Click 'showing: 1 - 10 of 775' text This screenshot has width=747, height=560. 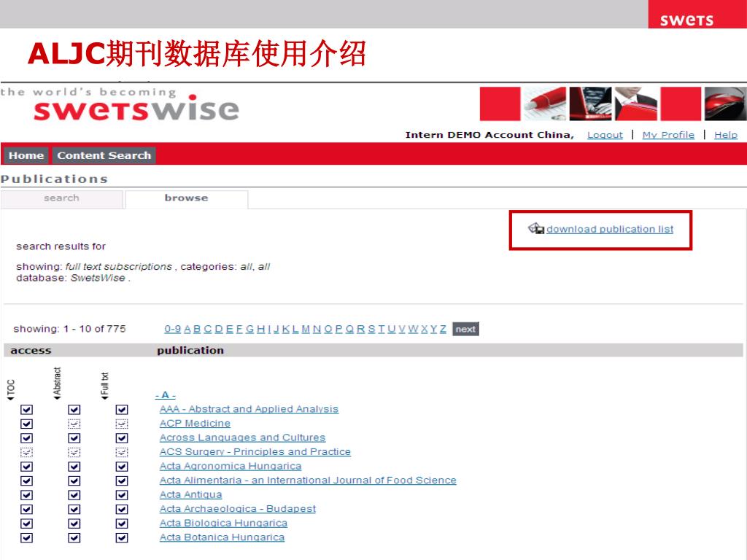tap(69, 329)
